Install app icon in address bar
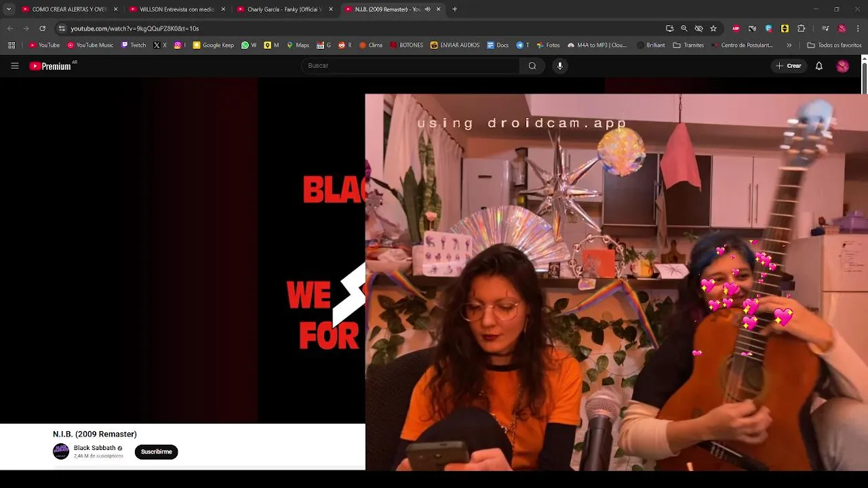Viewport: 868px width, 488px height. point(669,28)
